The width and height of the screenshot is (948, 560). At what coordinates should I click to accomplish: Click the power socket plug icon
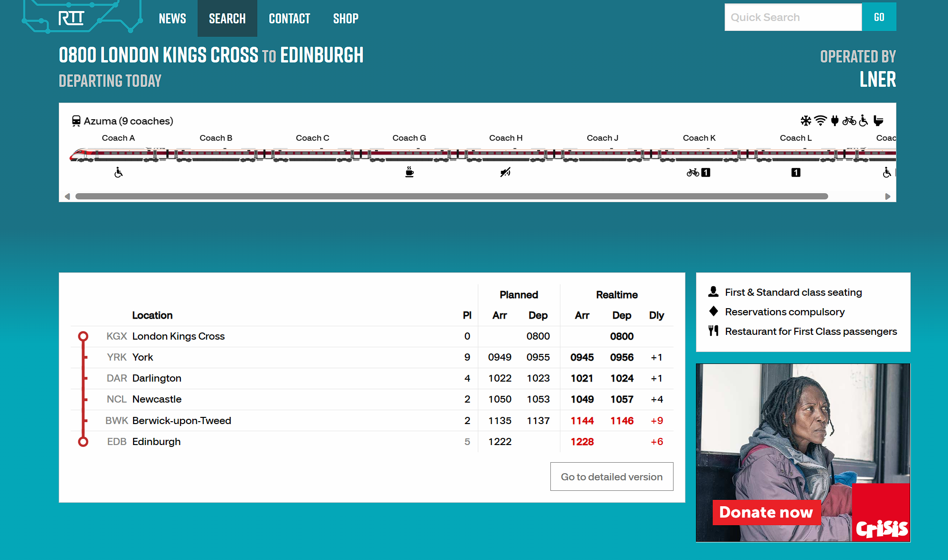tap(834, 121)
